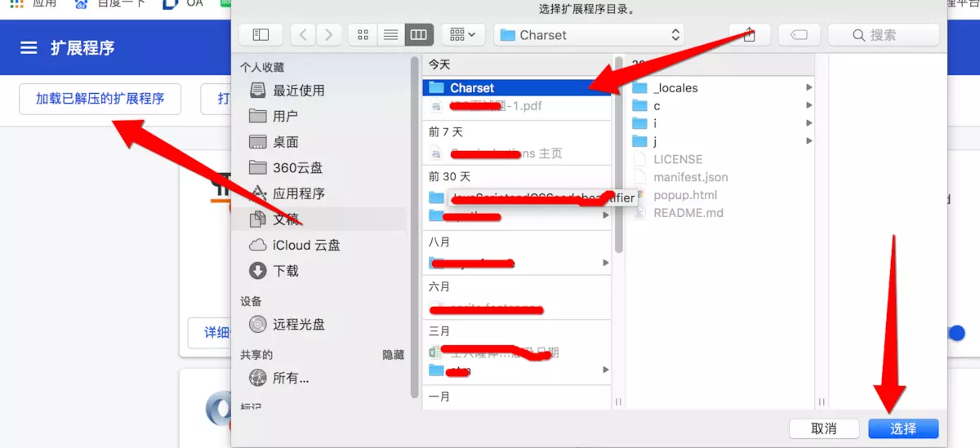This screenshot has width=980, height=448.
Task: Expand arrow beside folder j
Action: tap(808, 141)
